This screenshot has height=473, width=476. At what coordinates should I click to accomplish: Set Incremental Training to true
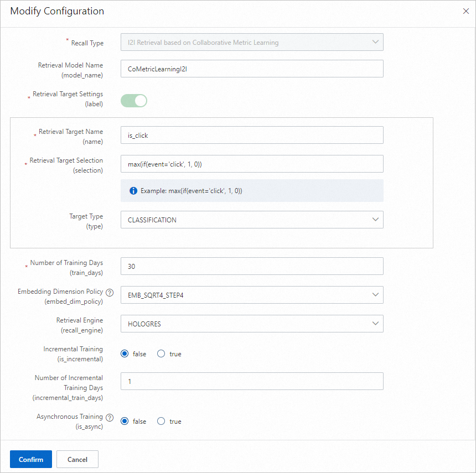point(161,354)
